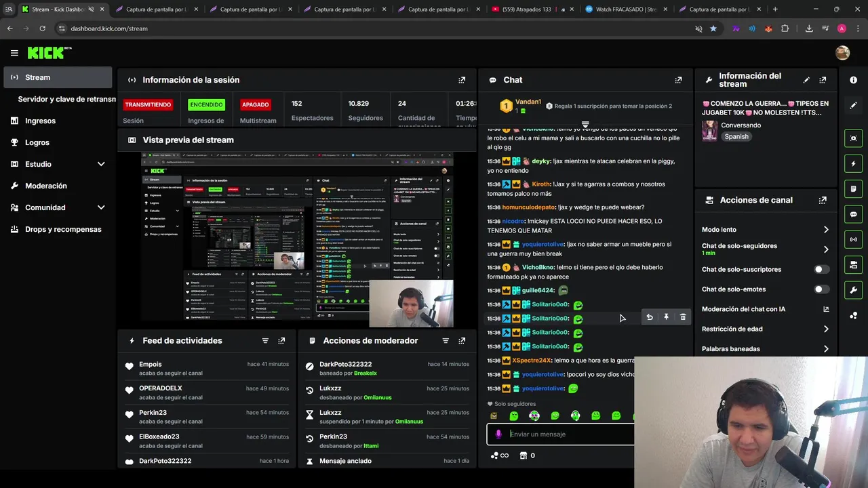Click the lightning bolt icon in right sidebar
Viewport: 868px width, 488px height.
coord(853,163)
